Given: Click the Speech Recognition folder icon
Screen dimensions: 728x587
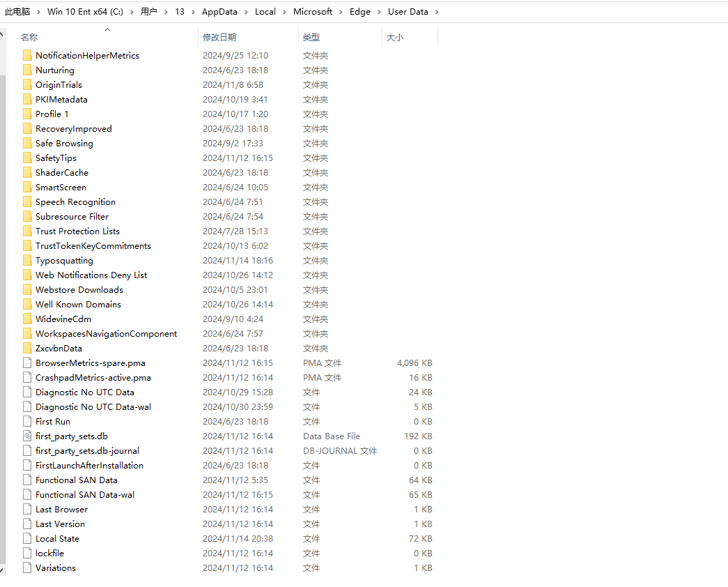Looking at the screenshot, I should [27, 201].
